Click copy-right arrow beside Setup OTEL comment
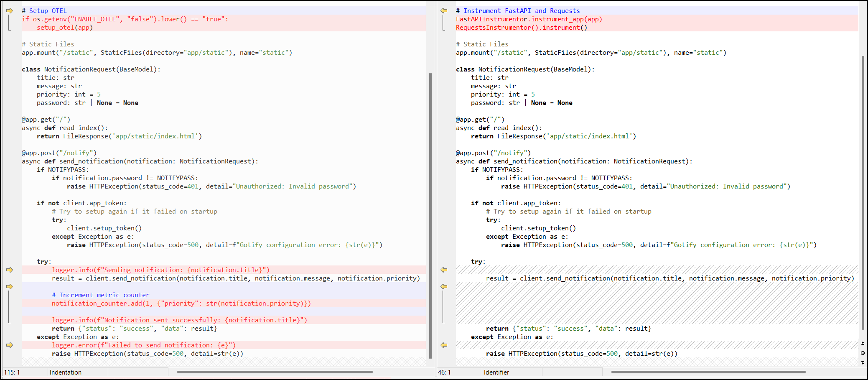Viewport: 868px width, 380px height. point(10,11)
